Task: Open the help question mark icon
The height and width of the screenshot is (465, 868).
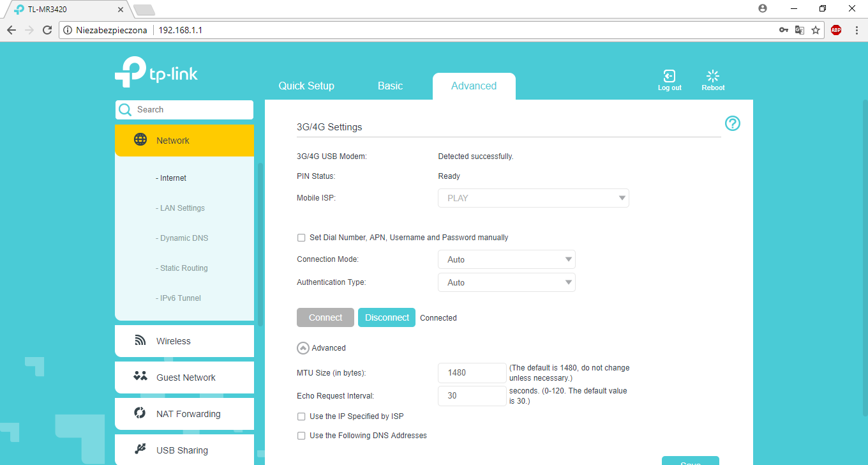Action: (733, 124)
